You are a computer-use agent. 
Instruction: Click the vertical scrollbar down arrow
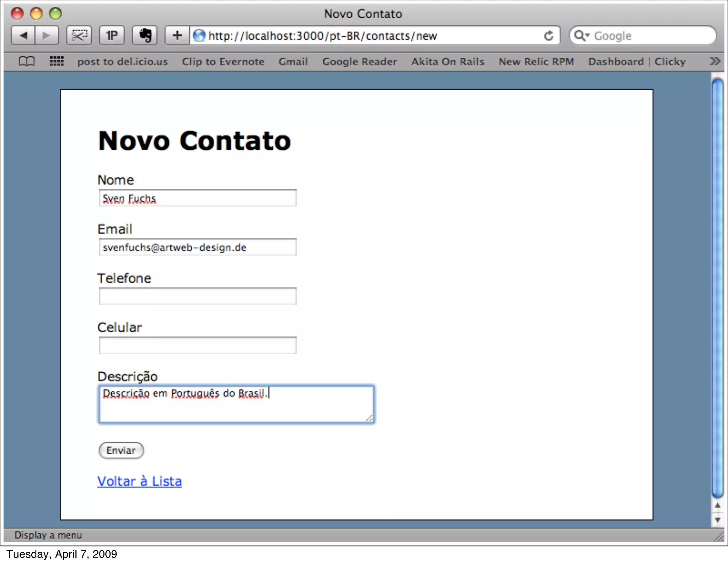tap(717, 520)
